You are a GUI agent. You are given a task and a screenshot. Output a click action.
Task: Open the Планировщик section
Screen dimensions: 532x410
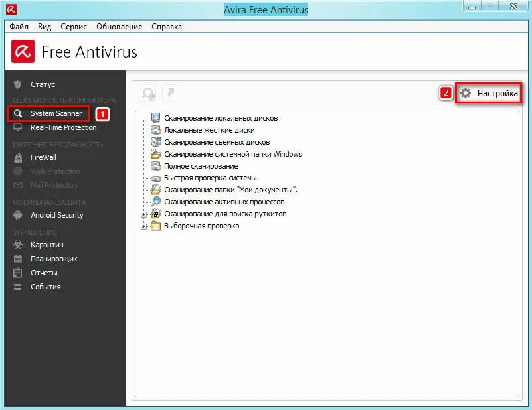click(x=54, y=259)
